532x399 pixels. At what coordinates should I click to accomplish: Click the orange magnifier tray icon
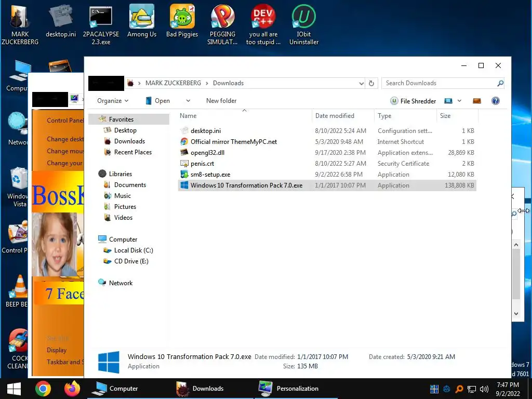(459, 389)
